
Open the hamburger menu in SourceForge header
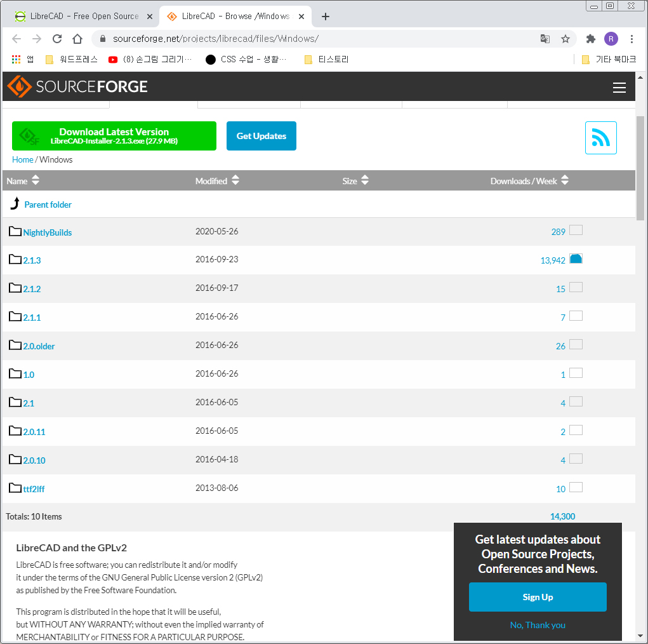click(619, 87)
